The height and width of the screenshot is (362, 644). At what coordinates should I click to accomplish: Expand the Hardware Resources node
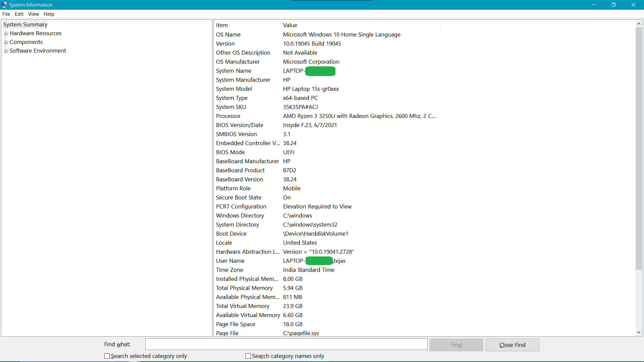click(x=6, y=34)
